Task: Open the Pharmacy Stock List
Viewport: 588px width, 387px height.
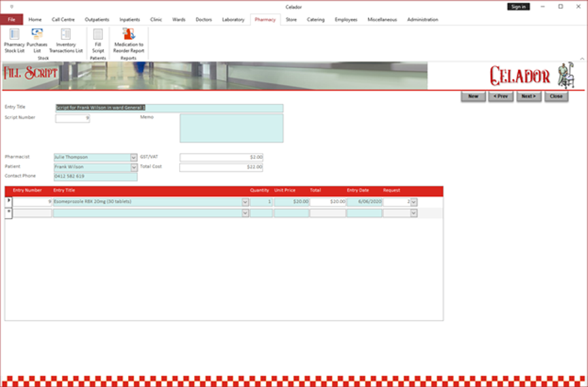Action: coord(14,41)
